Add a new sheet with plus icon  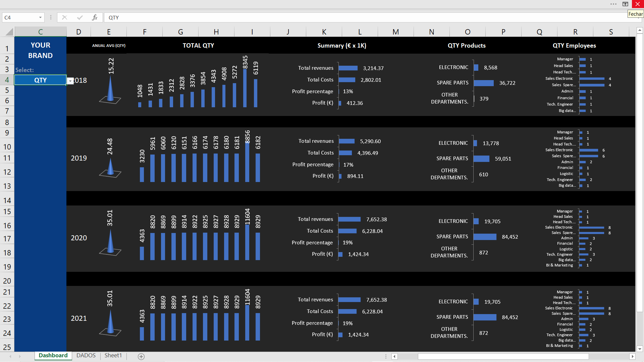point(141,357)
